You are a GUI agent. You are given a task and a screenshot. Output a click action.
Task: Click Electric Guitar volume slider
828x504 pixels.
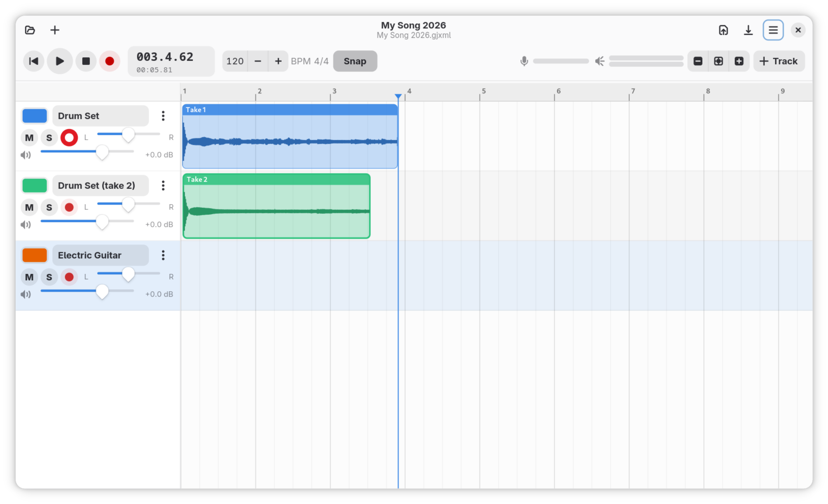tap(87, 291)
